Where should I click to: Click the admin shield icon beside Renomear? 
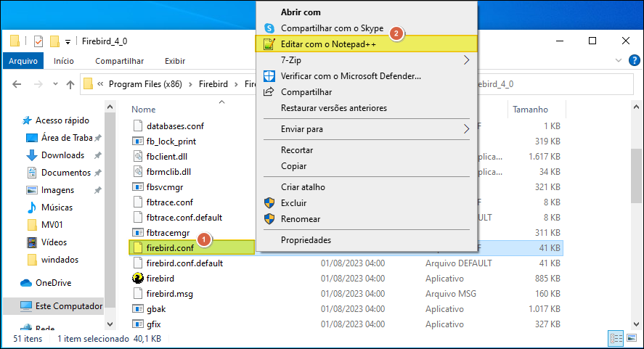click(269, 219)
